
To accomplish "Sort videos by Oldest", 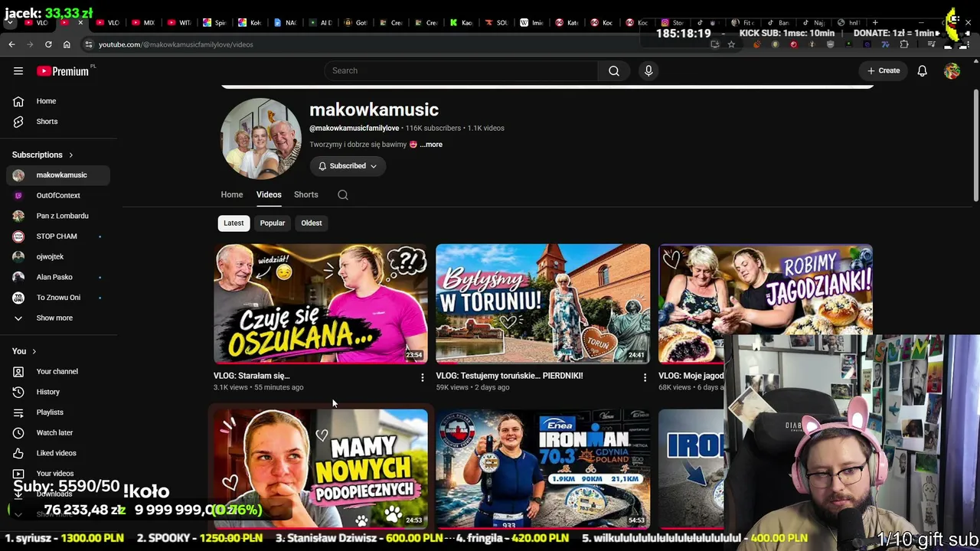I will coord(312,223).
